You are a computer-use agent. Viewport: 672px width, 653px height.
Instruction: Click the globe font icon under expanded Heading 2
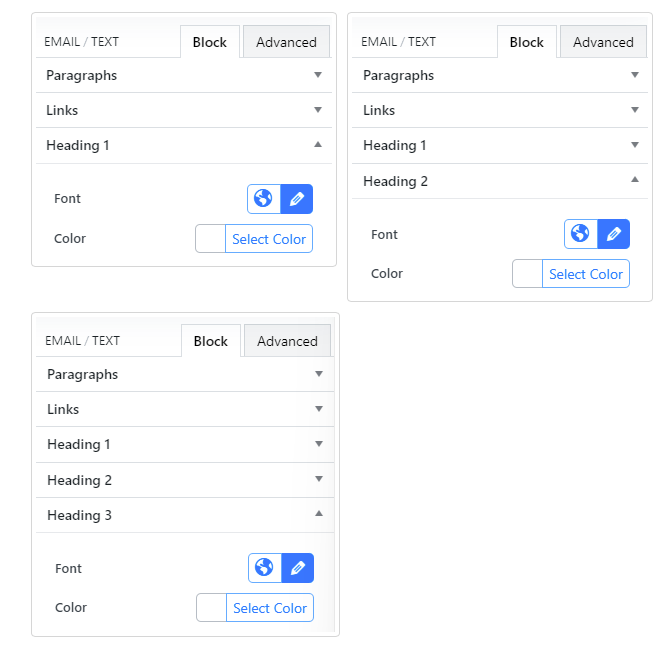tap(581, 234)
